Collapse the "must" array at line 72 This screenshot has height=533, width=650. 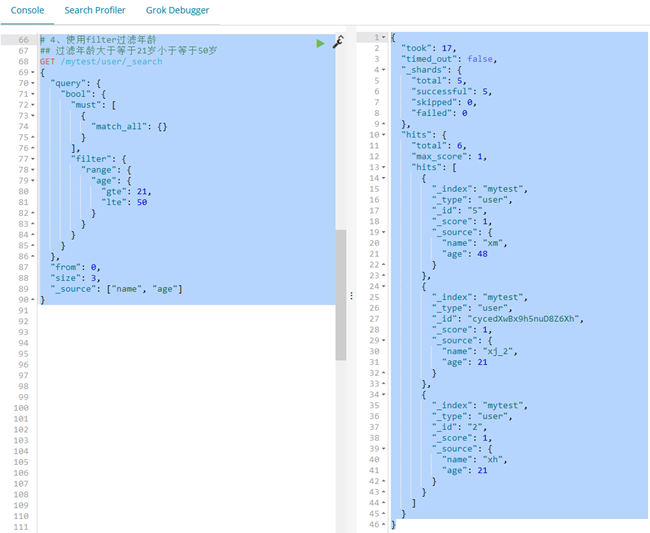click(33, 105)
